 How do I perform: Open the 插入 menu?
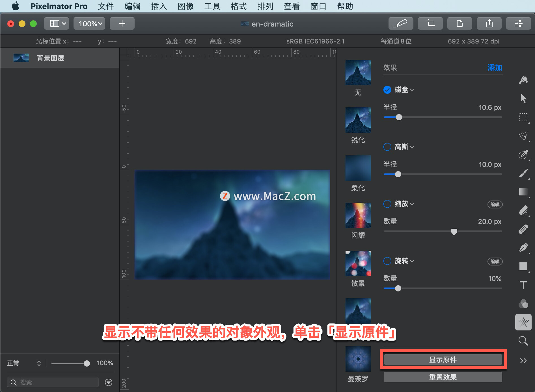click(x=159, y=6)
